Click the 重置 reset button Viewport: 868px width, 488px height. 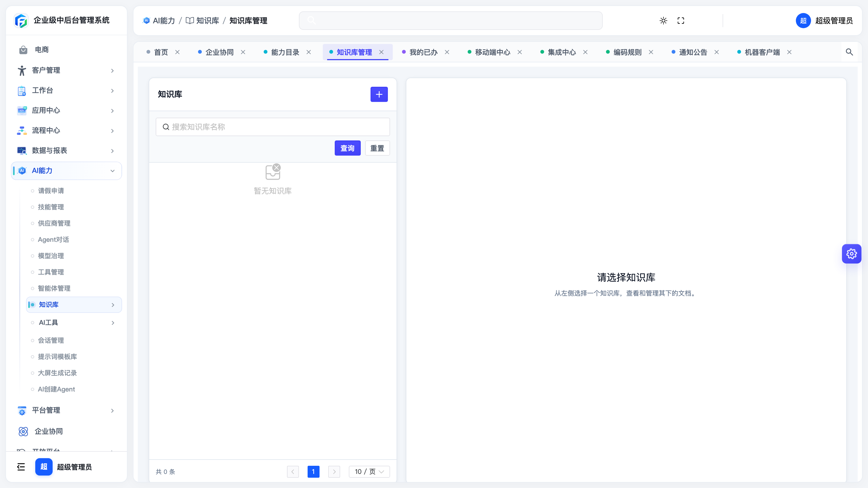(x=377, y=148)
